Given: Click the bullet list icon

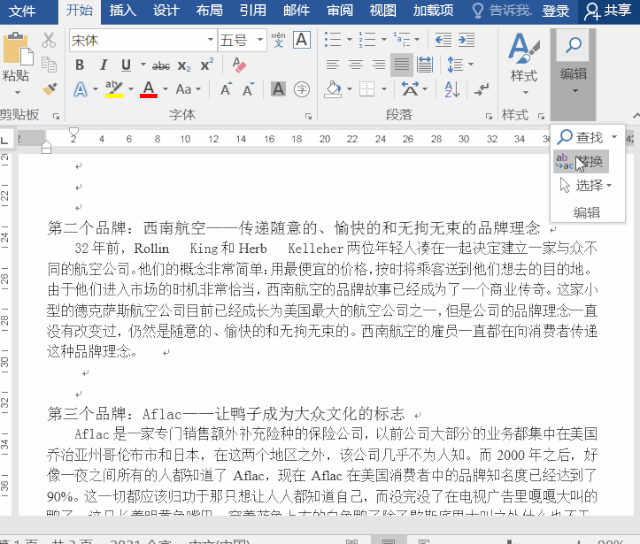Looking at the screenshot, I should 333,40.
